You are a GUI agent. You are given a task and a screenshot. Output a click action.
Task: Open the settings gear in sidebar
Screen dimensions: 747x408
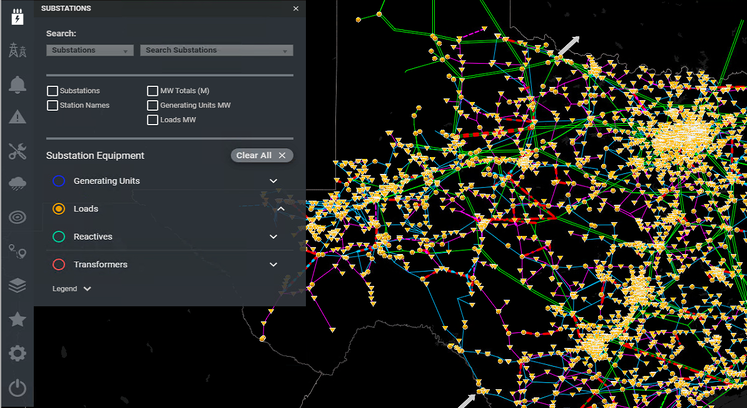coord(17,354)
